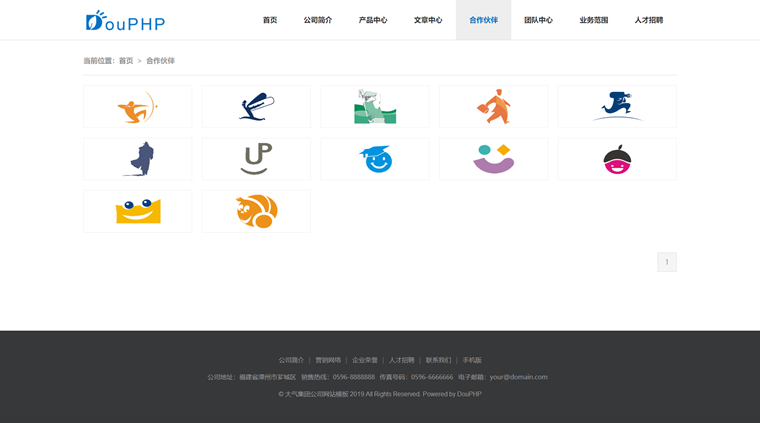Open footer link 营销网络
760x423 pixels.
point(328,360)
